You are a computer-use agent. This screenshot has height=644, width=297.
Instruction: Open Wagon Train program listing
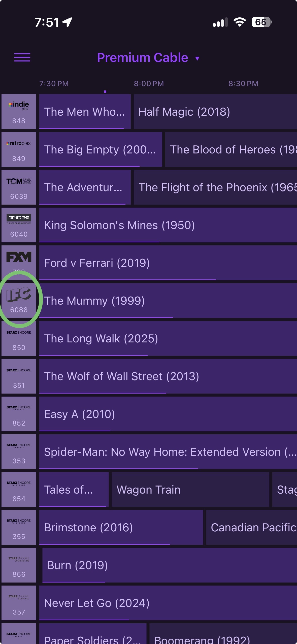tap(190, 490)
